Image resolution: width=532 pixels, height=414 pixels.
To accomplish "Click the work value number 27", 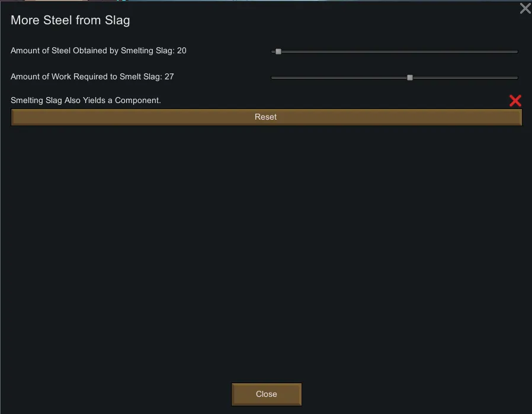I will click(x=169, y=77).
